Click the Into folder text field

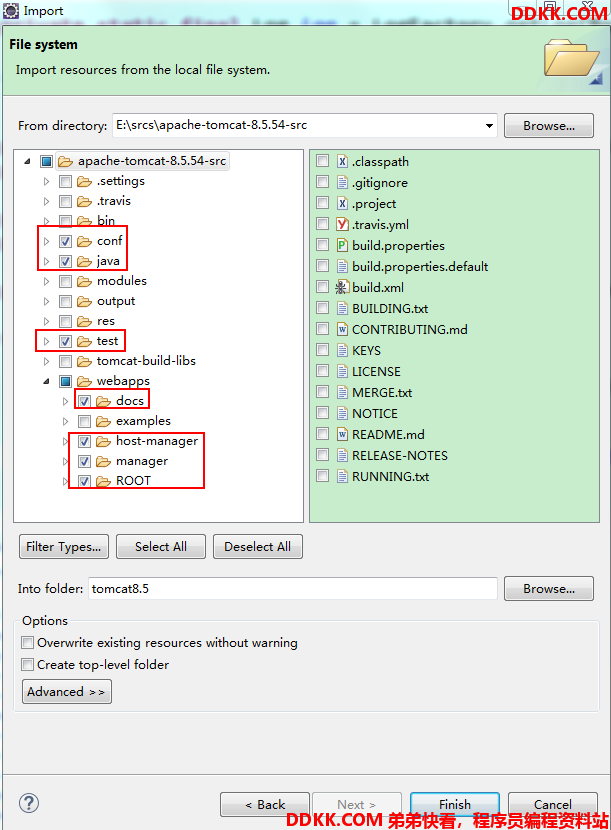[x=293, y=589]
